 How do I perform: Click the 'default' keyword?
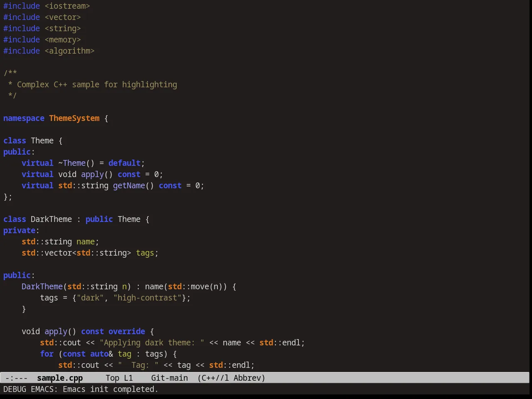point(124,163)
